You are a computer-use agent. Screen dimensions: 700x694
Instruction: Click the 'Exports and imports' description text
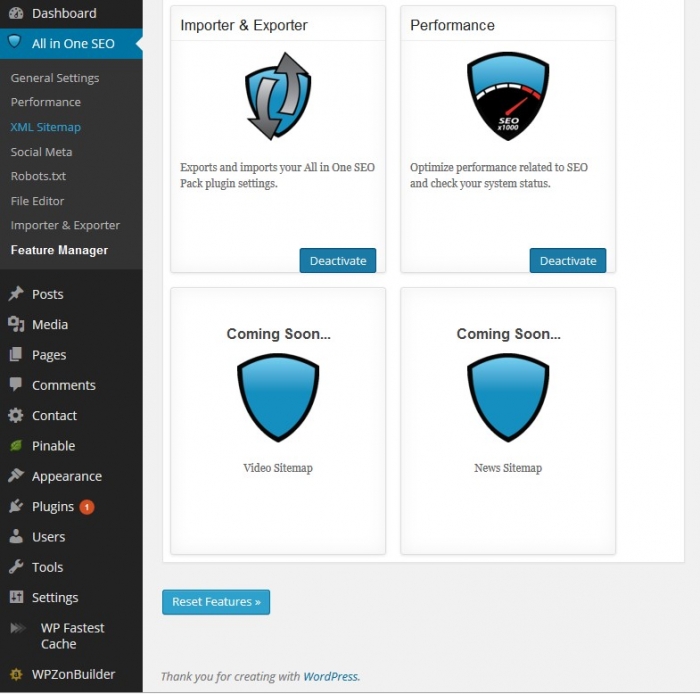click(x=277, y=175)
